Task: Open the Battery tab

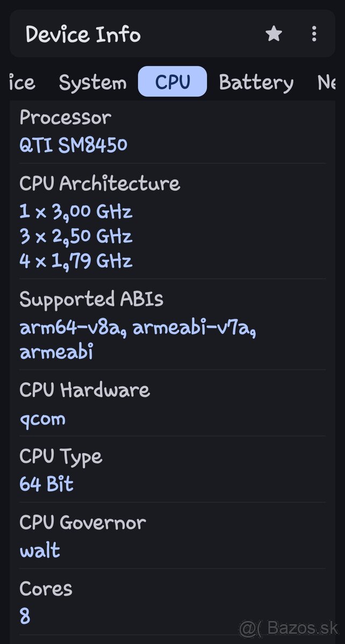Action: (256, 82)
